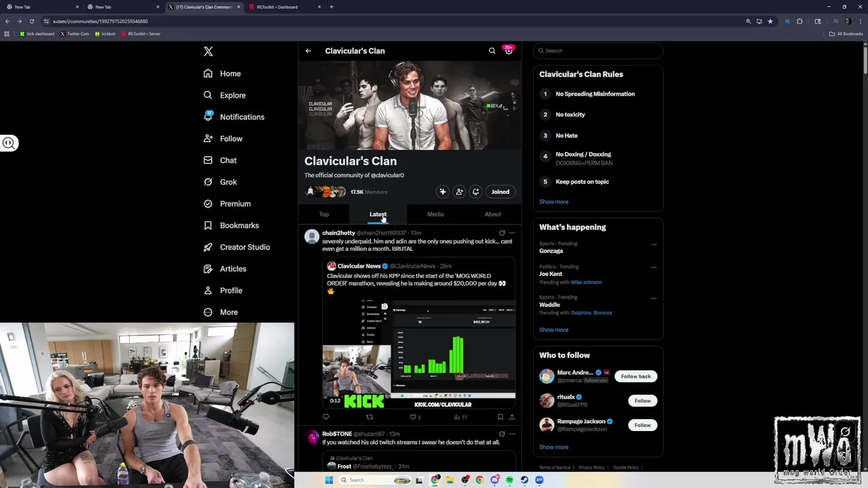Open Grok in sidebar

coord(220,182)
